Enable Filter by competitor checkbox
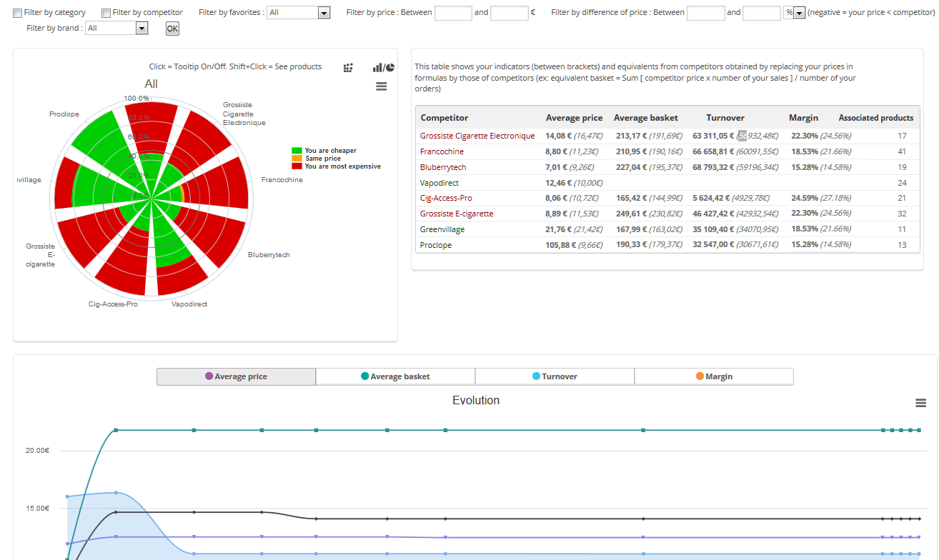Image resolution: width=939 pixels, height=560 pixels. (x=106, y=12)
